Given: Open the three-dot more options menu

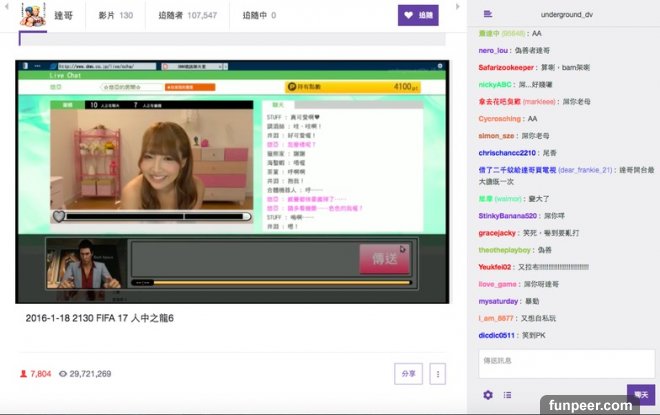Looking at the screenshot, I should pyautogui.click(x=437, y=373).
